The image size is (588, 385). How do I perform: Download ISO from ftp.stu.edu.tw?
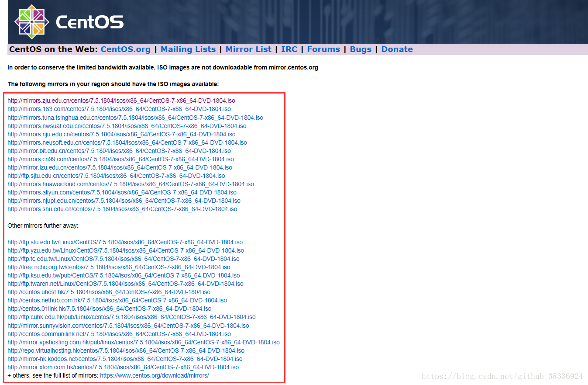click(125, 242)
